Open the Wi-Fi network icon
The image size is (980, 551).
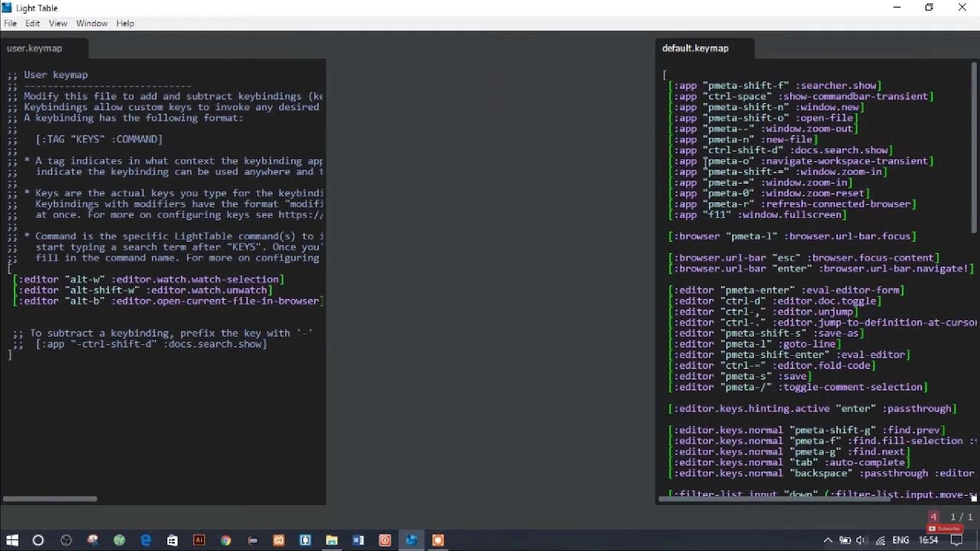(x=880, y=540)
